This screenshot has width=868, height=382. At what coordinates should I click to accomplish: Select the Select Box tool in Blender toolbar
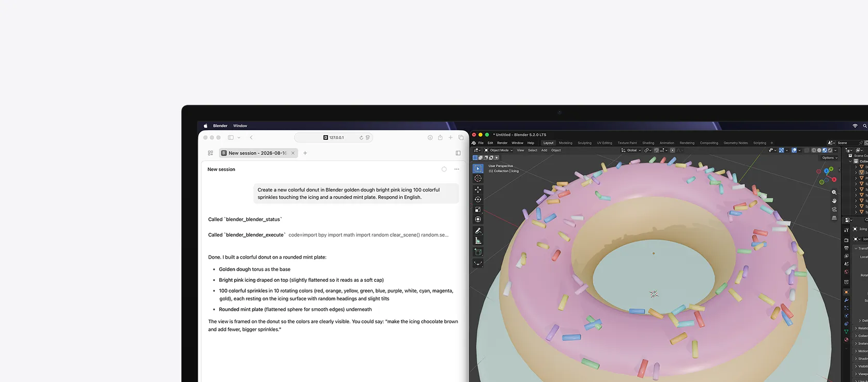pyautogui.click(x=478, y=168)
